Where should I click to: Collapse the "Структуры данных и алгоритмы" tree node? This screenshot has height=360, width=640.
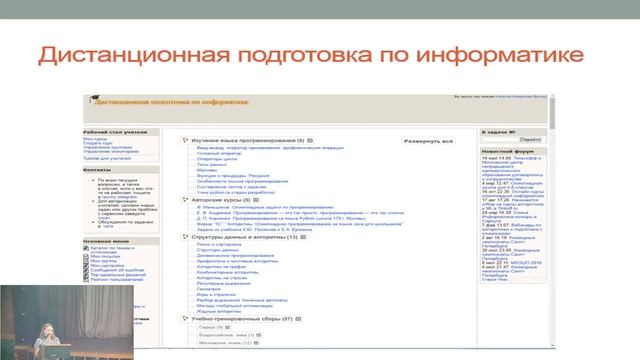185,237
